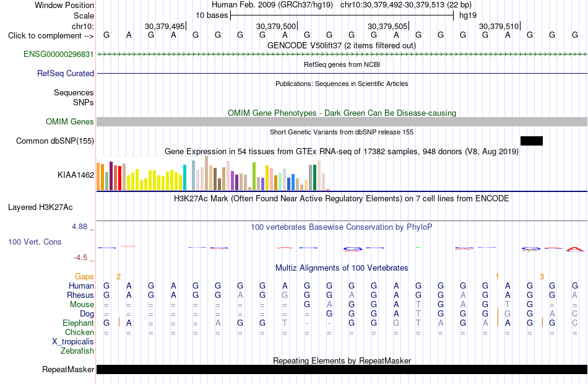Click the RepeatMasker track label
This screenshot has height=384, width=588.
pyautogui.click(x=68, y=369)
